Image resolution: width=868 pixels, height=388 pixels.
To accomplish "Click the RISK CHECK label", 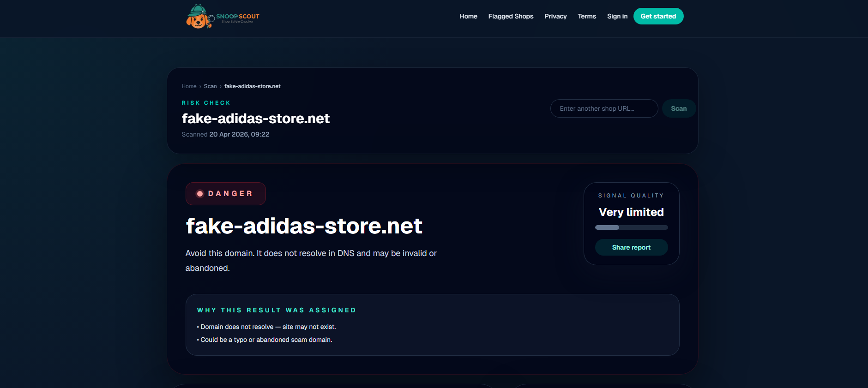I will click(x=206, y=103).
